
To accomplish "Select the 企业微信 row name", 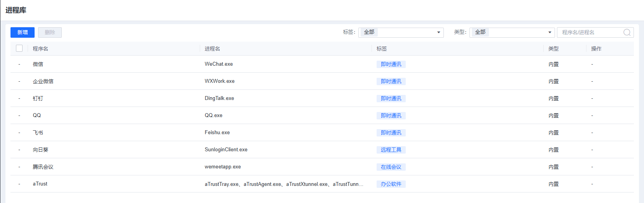I will 43,81.
